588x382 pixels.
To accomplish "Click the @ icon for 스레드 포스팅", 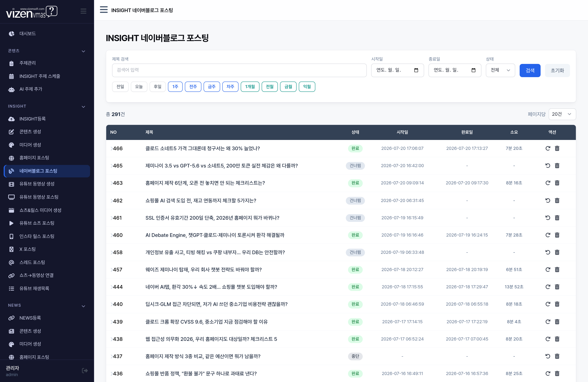I will (x=11, y=262).
